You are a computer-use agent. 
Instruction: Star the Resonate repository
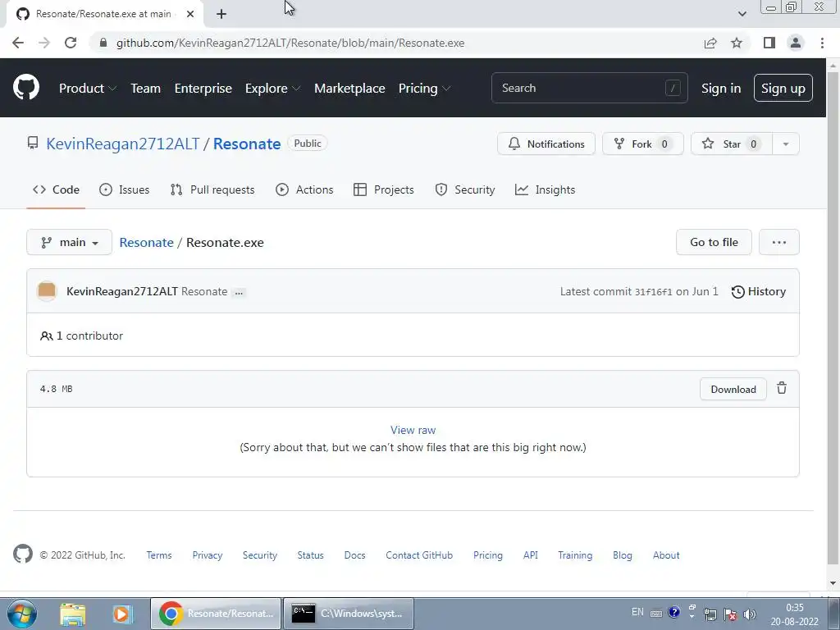coord(732,144)
